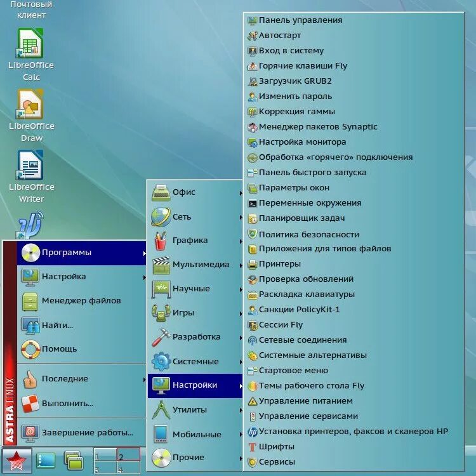Click the Принтеры icon
The image size is (476, 476).
252,264
